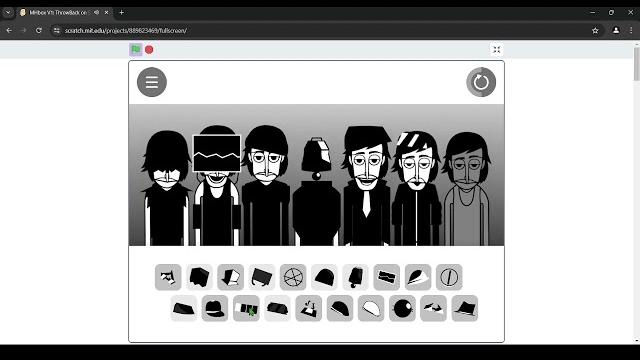Pick the black beret sound icon
Viewport: 640px width, 360px height.
[340, 308]
